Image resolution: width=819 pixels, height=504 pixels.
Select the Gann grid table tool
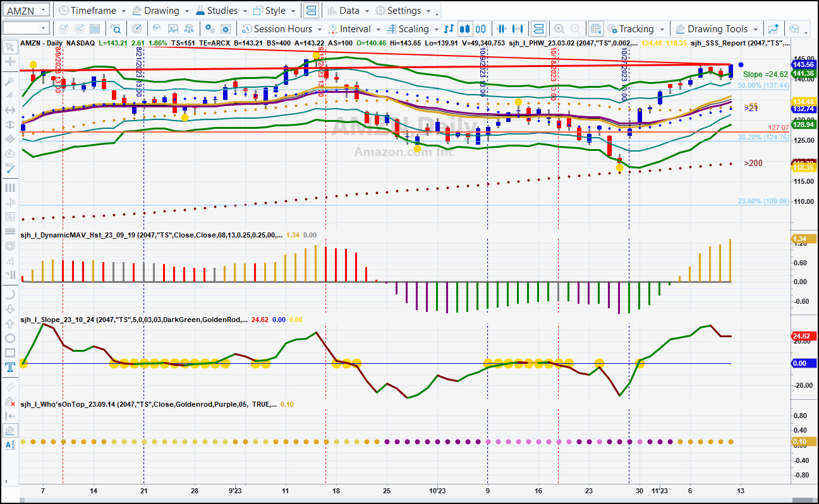click(x=10, y=217)
